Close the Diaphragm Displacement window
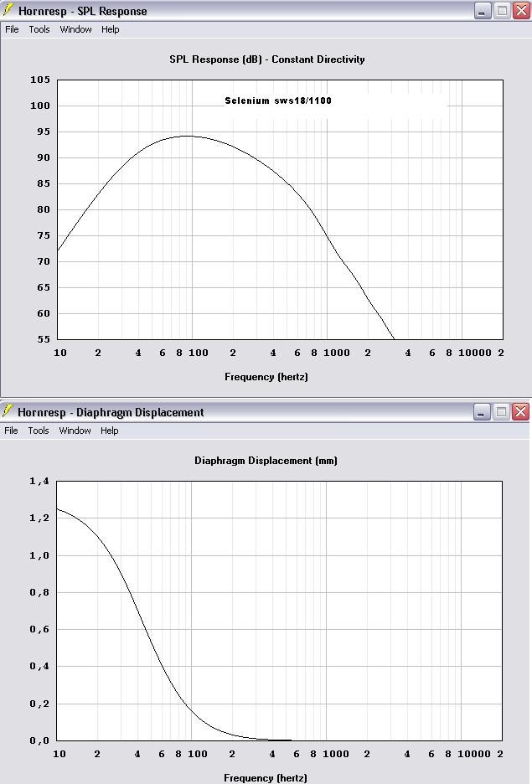The width and height of the screenshot is (532, 784). pyautogui.click(x=520, y=412)
